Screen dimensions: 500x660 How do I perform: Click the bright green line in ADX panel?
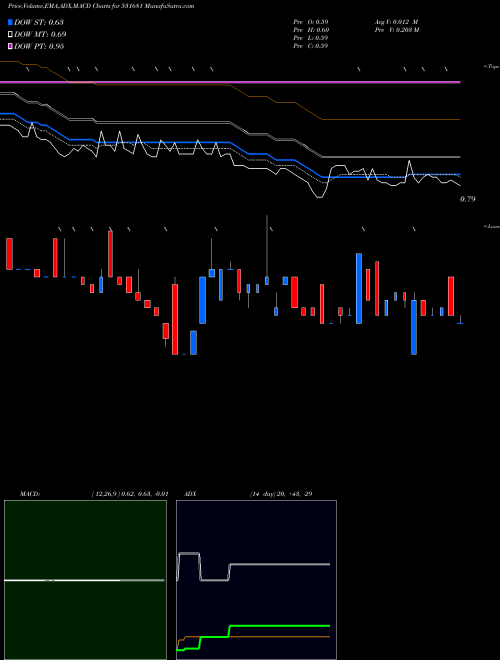(278, 626)
